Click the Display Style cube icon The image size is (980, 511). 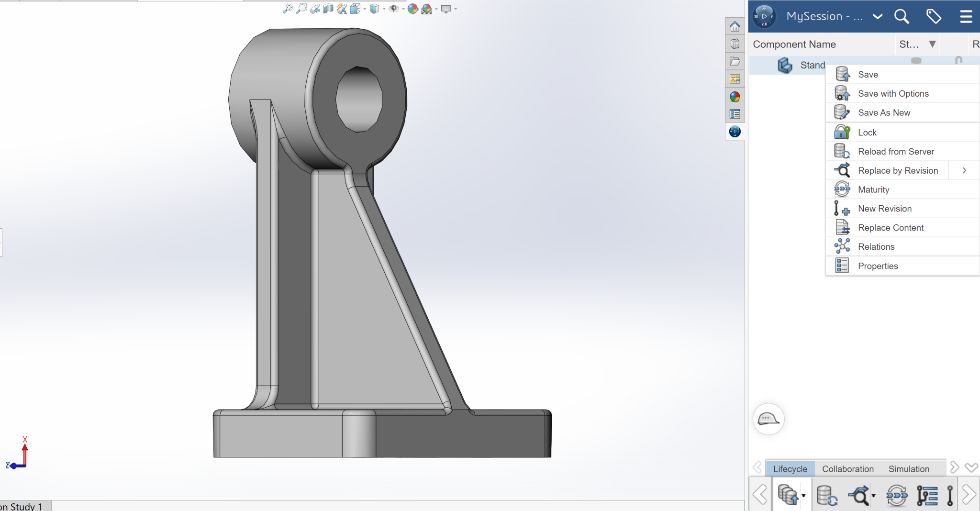pos(375,9)
